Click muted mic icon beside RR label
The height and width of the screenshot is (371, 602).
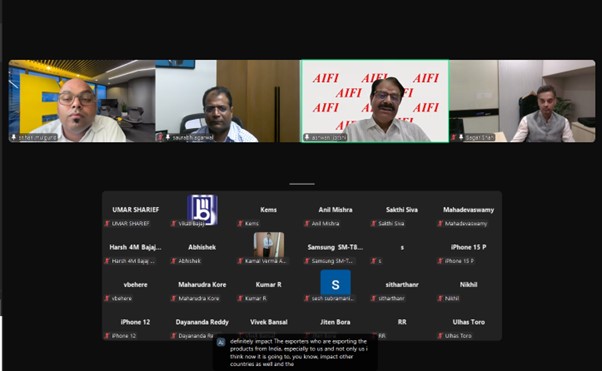pos(374,336)
